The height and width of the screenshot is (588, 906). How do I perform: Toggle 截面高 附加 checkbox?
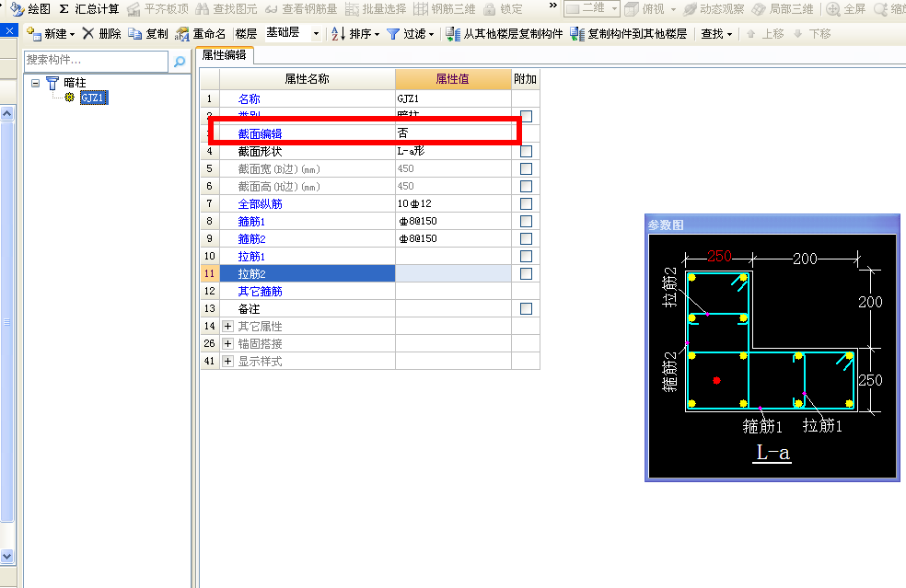526,186
